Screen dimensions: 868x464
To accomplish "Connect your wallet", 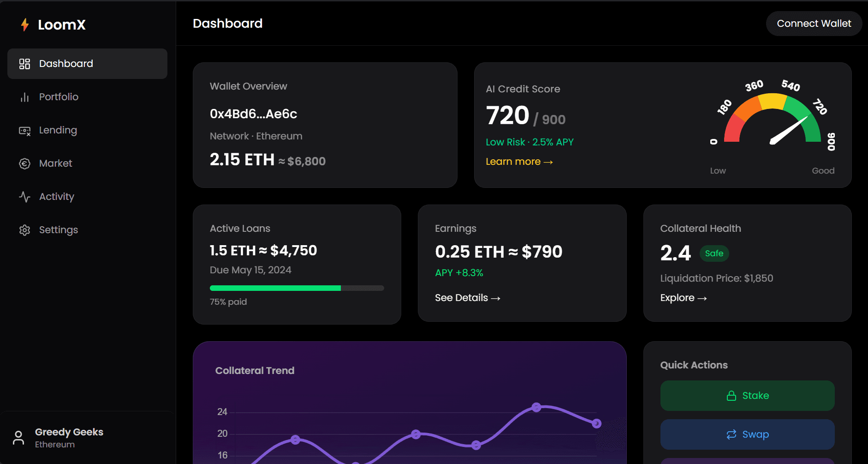I will click(814, 24).
